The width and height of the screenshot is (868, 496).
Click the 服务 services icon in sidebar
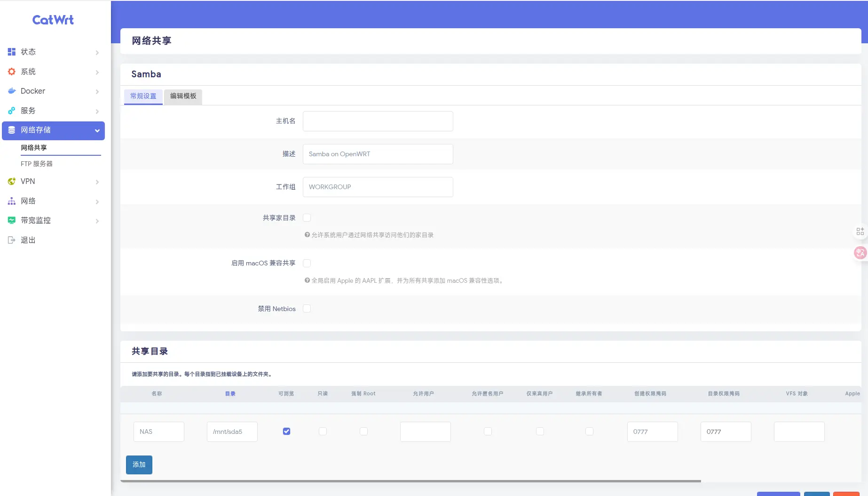[12, 111]
